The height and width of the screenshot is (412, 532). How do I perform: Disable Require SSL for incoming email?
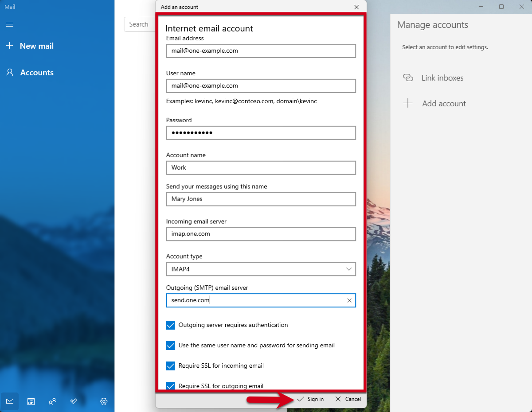point(171,366)
